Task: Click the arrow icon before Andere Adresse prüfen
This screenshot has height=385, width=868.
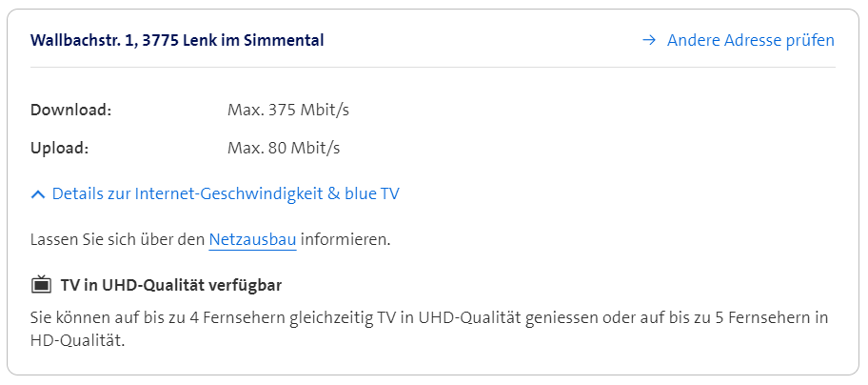Action: pyautogui.click(x=649, y=40)
